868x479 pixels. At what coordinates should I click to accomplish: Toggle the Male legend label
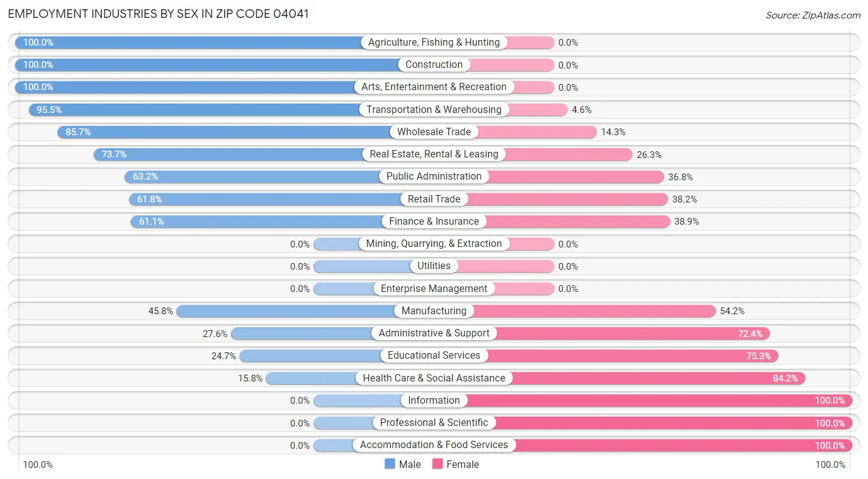coord(410,464)
